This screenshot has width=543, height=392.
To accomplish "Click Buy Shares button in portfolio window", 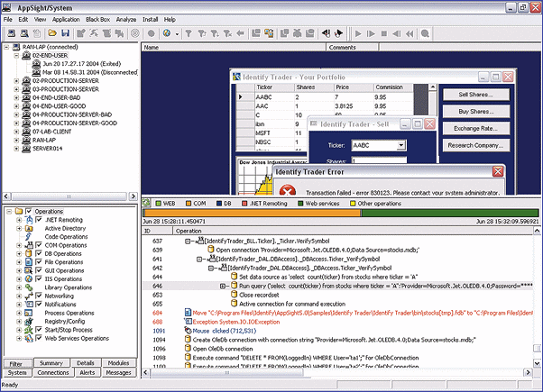I will click(476, 112).
